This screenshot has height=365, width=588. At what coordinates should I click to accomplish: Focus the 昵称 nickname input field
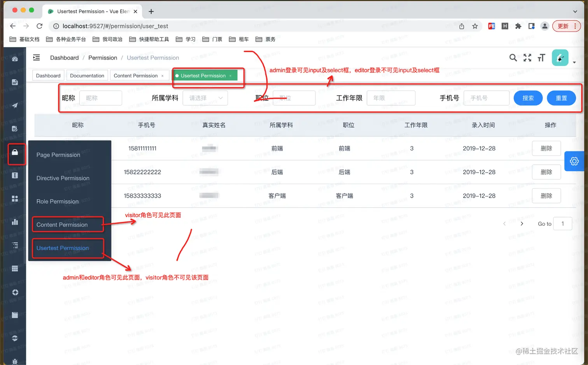101,98
